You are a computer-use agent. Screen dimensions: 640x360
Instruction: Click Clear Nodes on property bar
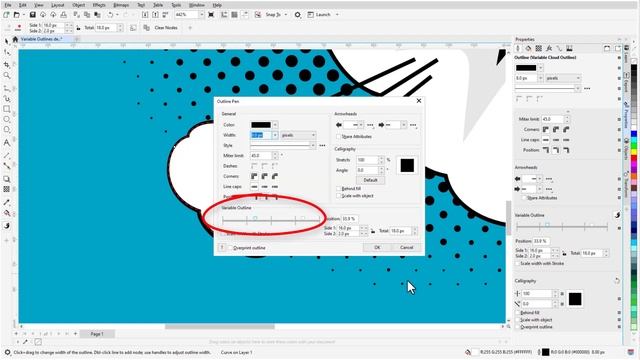pos(166,28)
